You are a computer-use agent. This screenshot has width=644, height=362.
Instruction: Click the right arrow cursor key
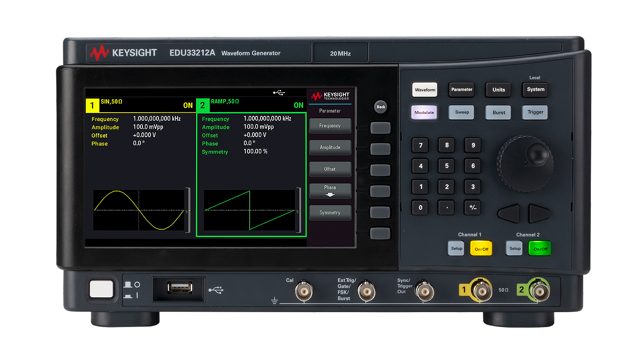(x=539, y=213)
